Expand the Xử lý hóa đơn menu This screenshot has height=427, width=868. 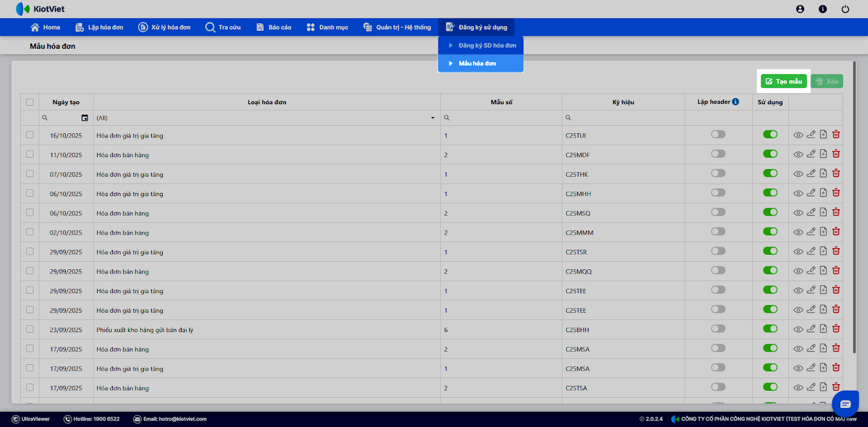(164, 28)
